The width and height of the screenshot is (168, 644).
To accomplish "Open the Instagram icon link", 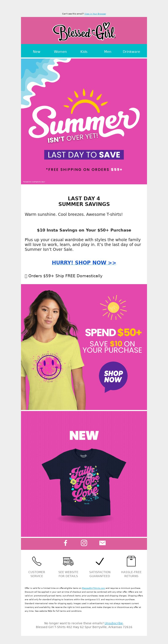I will tap(84, 543).
